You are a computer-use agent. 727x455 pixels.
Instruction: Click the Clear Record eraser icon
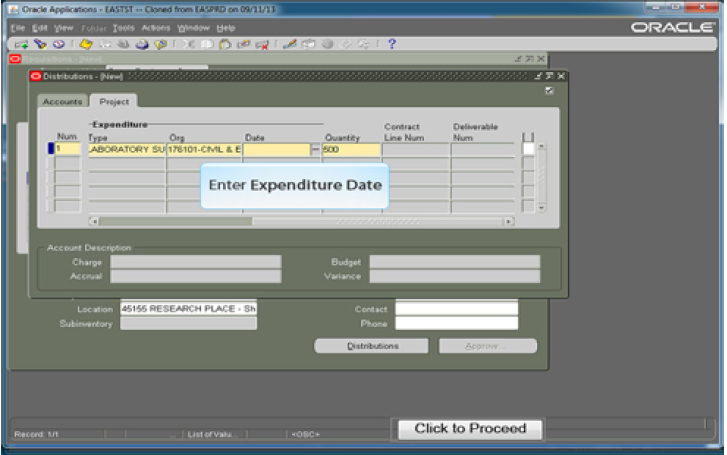[x=243, y=44]
